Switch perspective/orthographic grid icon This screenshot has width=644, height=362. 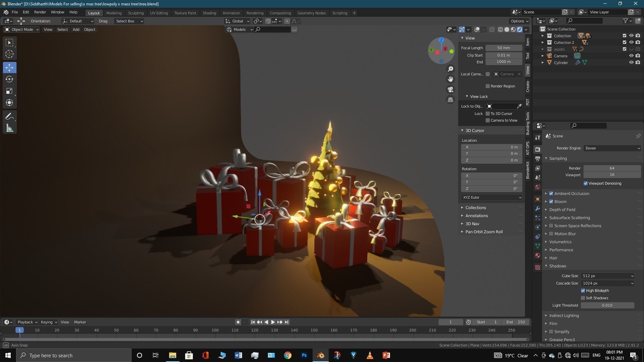pyautogui.click(x=450, y=100)
